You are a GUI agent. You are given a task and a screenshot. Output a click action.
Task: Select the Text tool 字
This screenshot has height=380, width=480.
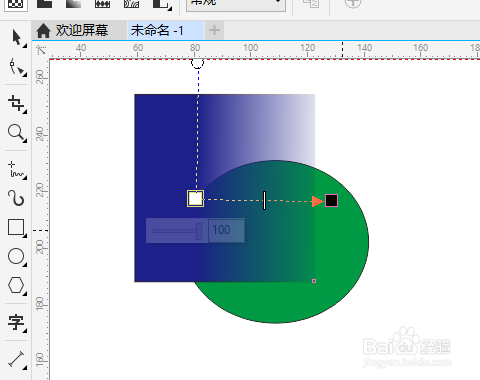[16, 323]
